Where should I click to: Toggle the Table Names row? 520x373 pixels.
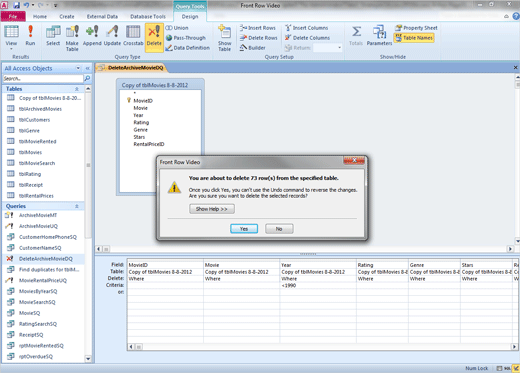[414, 38]
